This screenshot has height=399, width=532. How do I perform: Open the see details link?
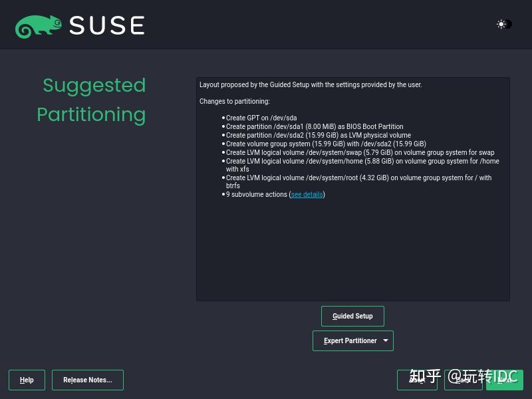[x=307, y=194]
